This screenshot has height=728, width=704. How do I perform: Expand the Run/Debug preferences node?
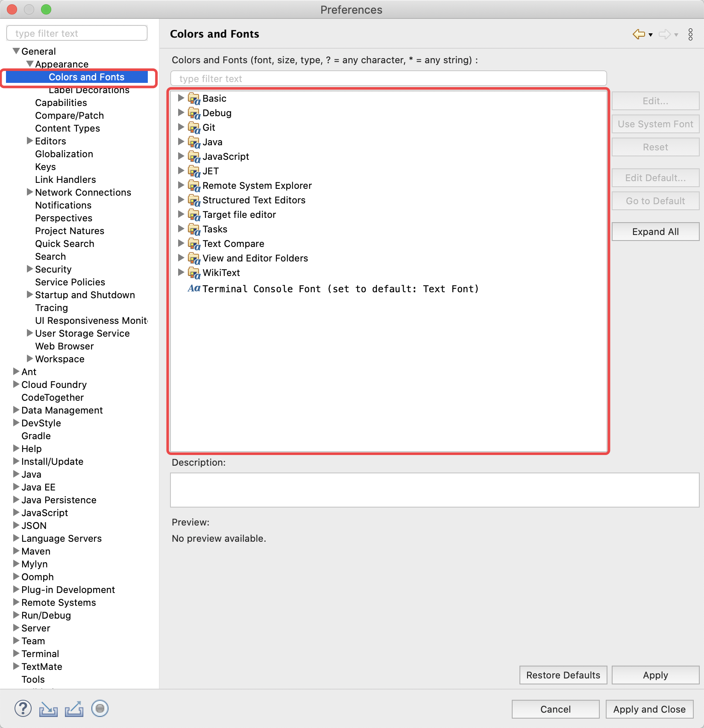click(16, 615)
